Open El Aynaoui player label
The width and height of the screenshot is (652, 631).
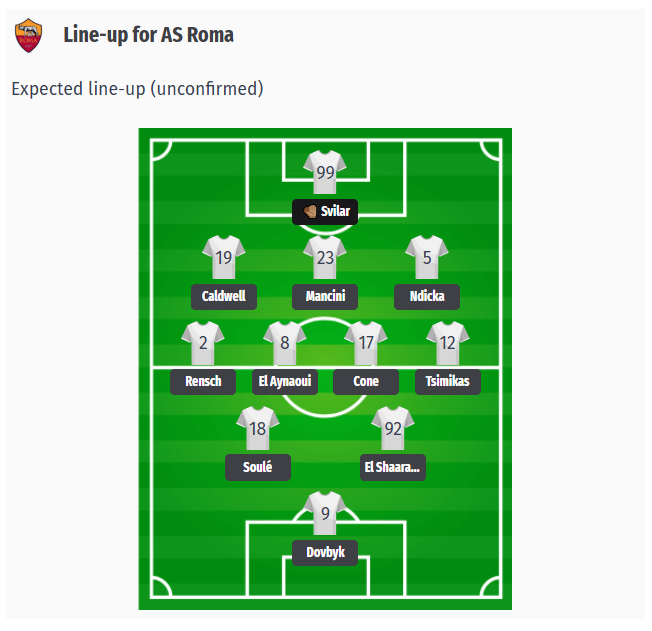(285, 382)
